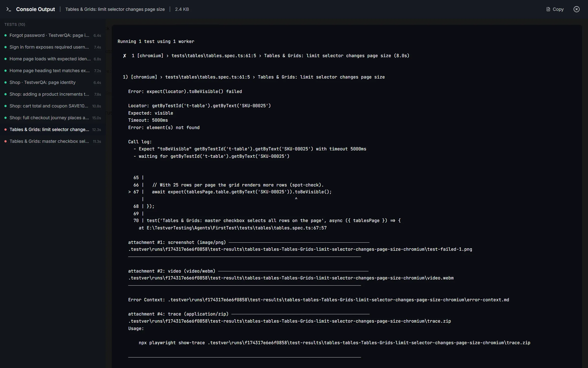This screenshot has width=588, height=368.
Task: Click the green status dot of 'Forgot password' test
Action: click(5, 35)
